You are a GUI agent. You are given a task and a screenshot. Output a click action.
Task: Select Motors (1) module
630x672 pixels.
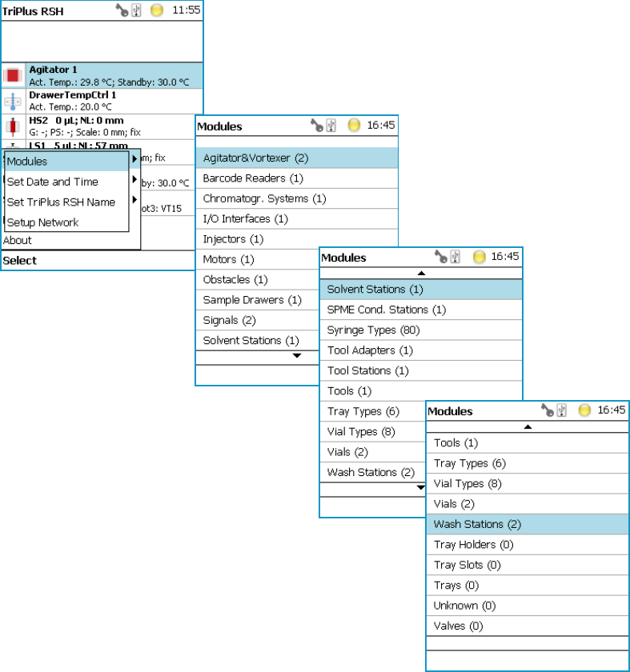[257, 259]
